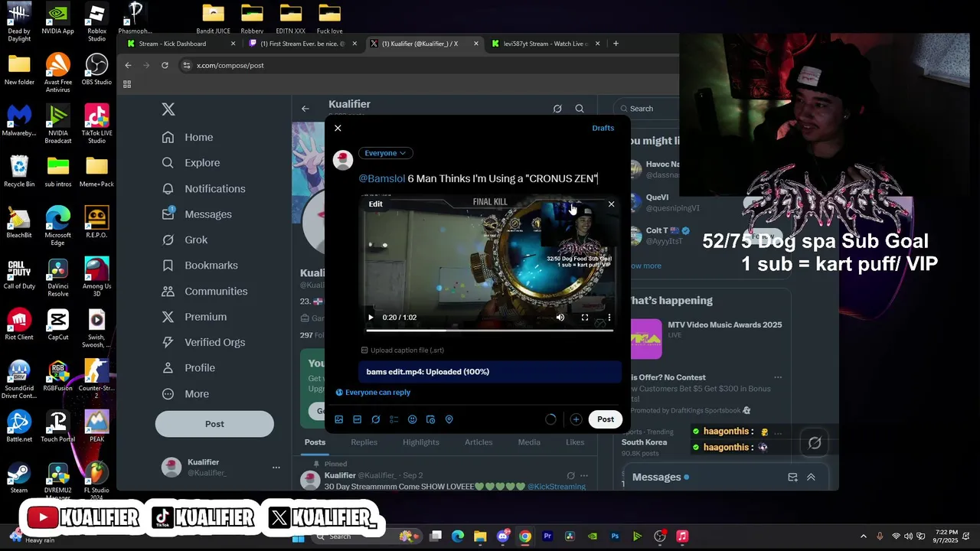Open Kualifier account switcher menu
This screenshot has height=551, width=980.
click(220, 467)
